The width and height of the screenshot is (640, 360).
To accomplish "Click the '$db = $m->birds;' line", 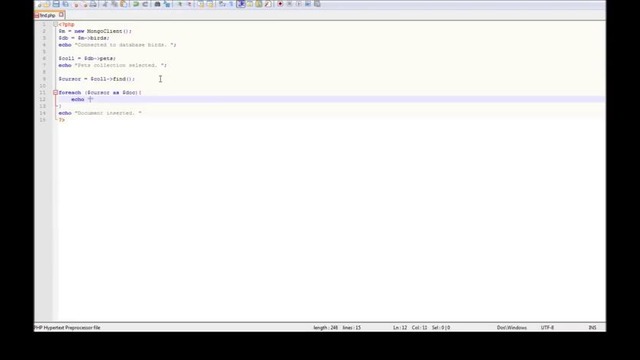I will 84,38.
